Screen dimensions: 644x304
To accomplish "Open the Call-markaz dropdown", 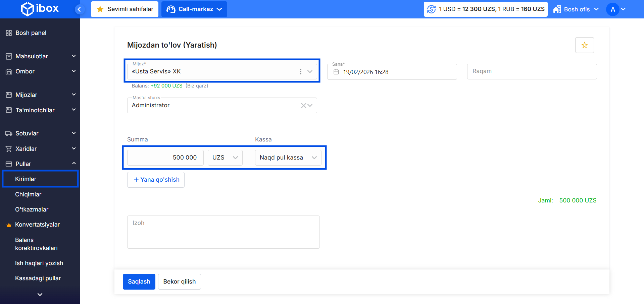I will coord(194,9).
